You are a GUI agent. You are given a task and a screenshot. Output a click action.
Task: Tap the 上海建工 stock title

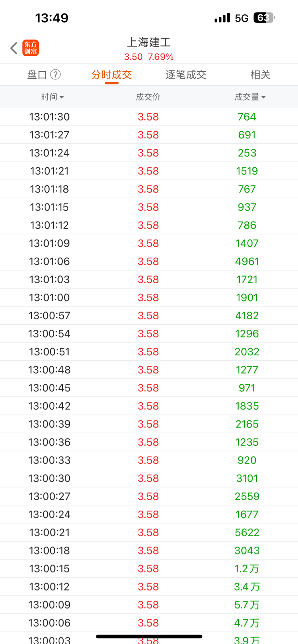click(x=149, y=42)
